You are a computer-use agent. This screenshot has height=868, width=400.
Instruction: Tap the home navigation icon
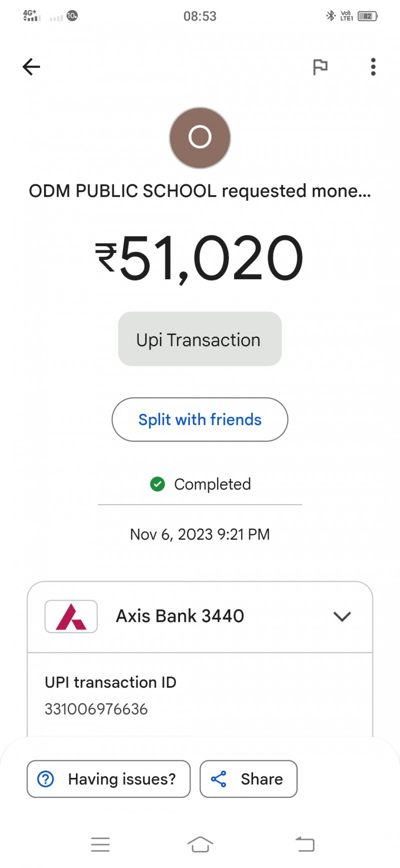(x=200, y=844)
